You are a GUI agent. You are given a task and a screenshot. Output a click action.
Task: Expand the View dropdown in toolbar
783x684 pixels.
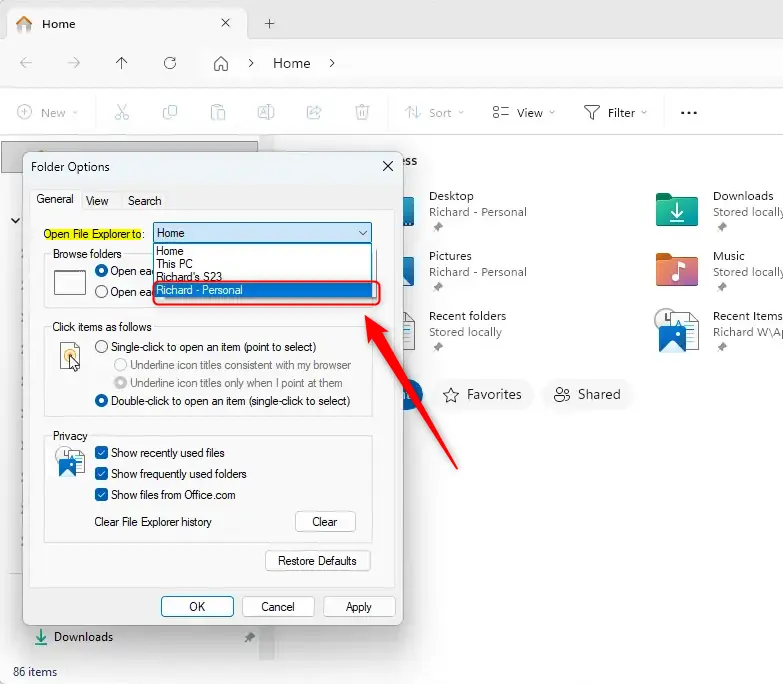click(523, 113)
